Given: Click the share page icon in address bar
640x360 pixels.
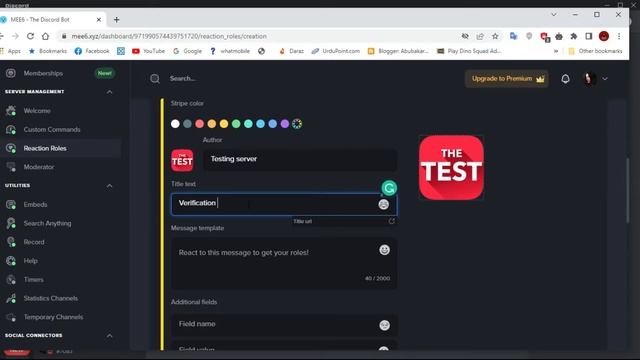Looking at the screenshot, I should (480, 36).
